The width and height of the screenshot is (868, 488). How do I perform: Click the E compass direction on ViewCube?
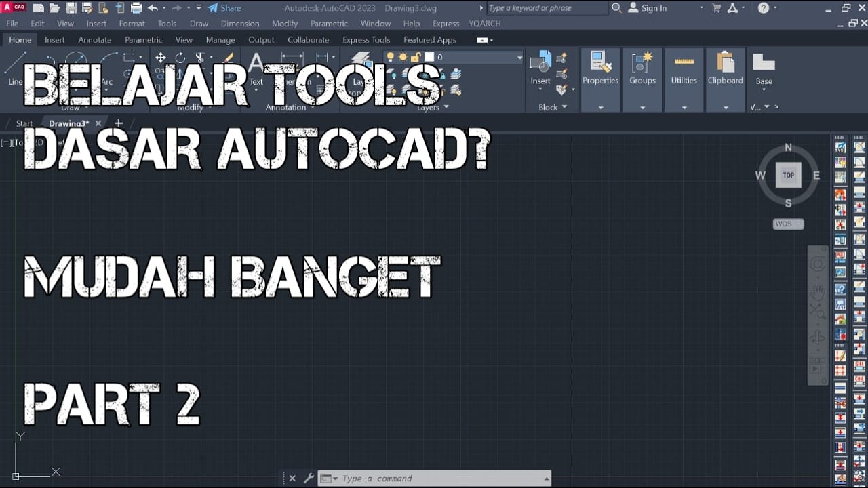coord(816,175)
